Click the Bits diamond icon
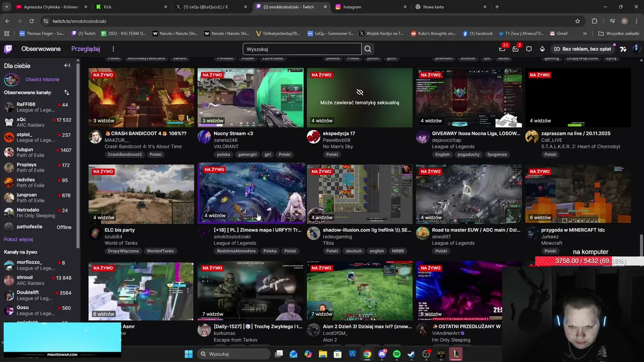644x362 pixels. tap(542, 49)
